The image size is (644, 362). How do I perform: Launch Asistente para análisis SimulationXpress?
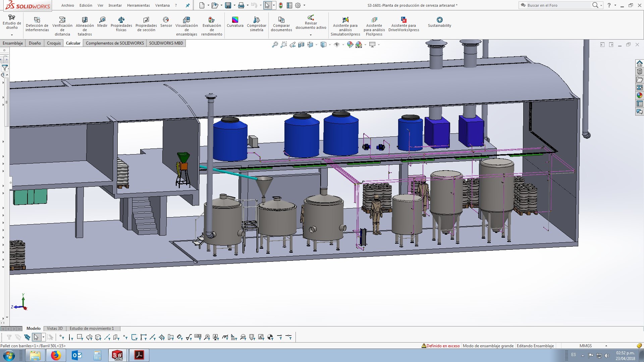[x=345, y=26]
